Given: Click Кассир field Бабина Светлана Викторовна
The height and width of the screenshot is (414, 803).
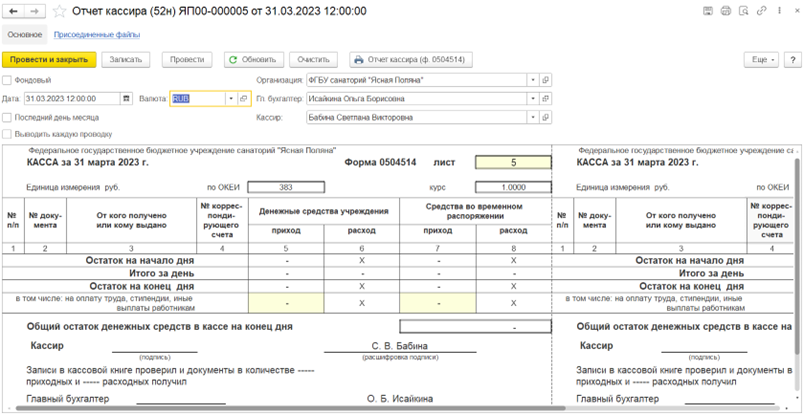Looking at the screenshot, I should [416, 117].
